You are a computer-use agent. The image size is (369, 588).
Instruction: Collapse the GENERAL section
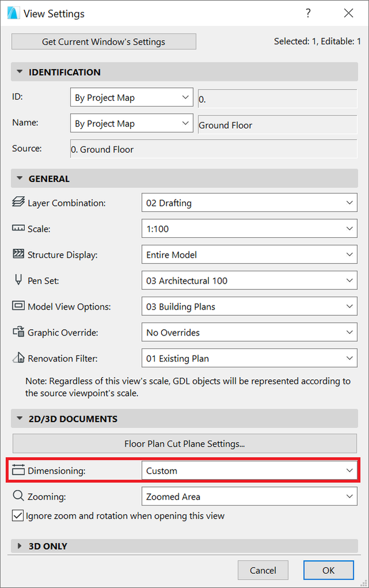(19, 179)
